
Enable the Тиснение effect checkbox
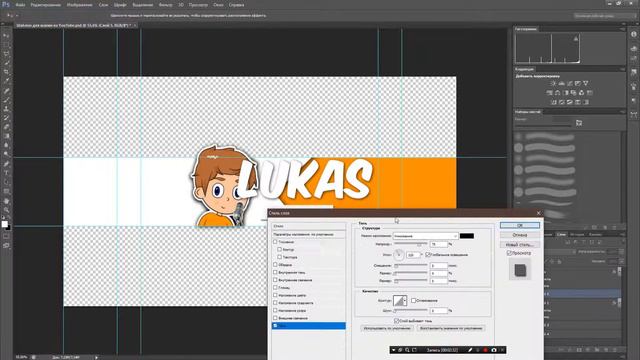[275, 242]
